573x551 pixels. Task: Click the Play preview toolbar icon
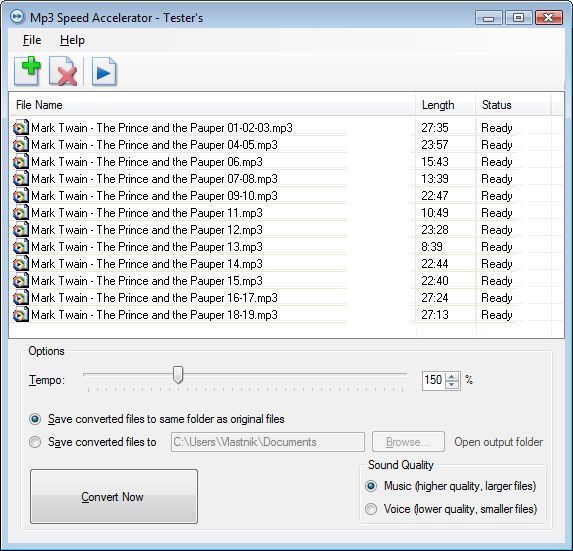tap(104, 71)
